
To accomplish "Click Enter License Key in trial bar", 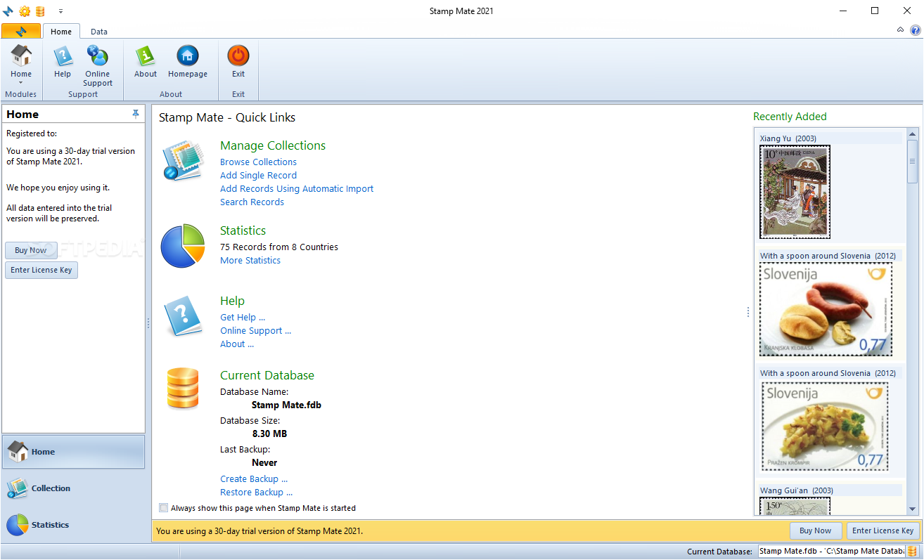I will point(883,530).
